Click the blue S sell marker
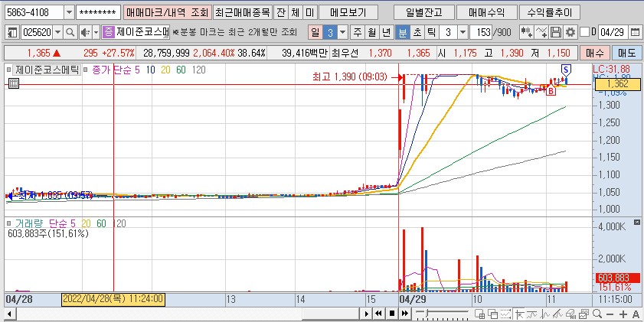The image size is (644, 322). point(566,69)
